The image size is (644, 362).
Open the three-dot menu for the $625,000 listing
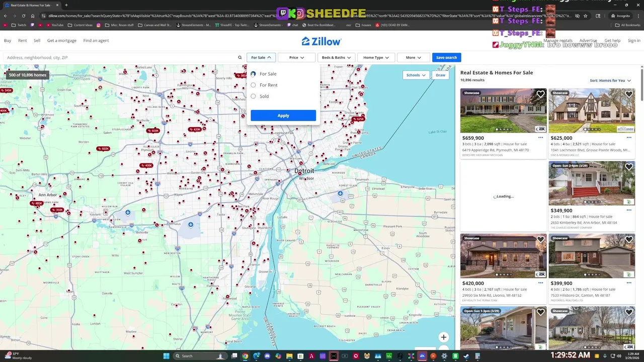tap(629, 138)
